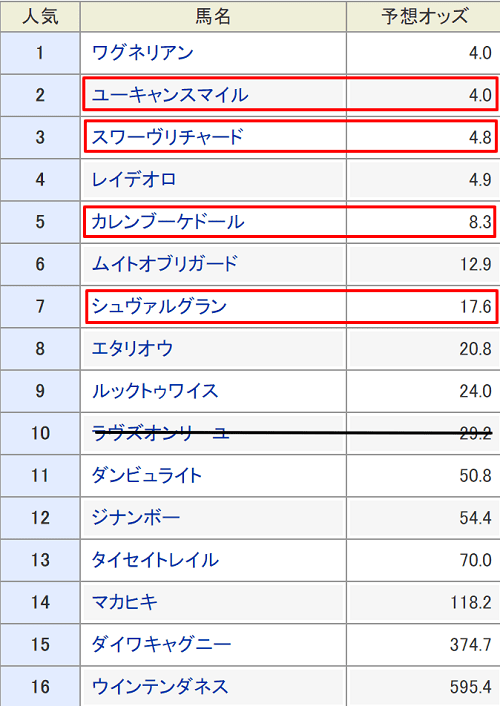The image size is (500, 706).
Task: Open the レイデオロ horse link
Action: (x=134, y=180)
